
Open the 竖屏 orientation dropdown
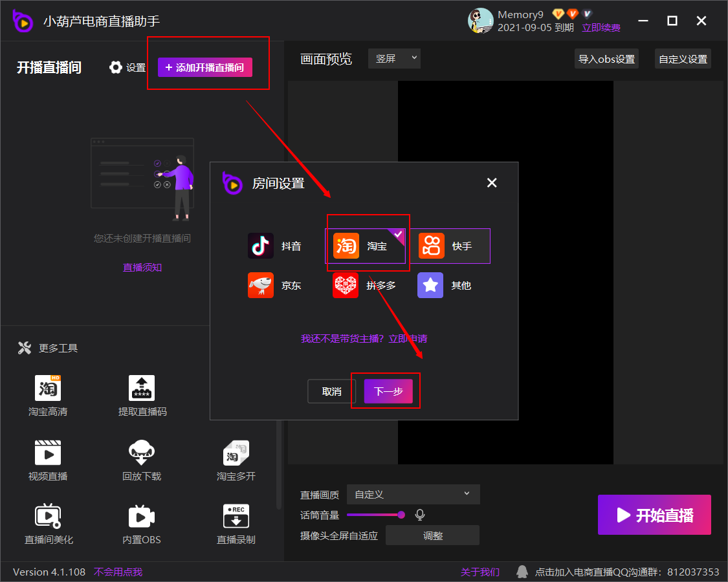(394, 58)
